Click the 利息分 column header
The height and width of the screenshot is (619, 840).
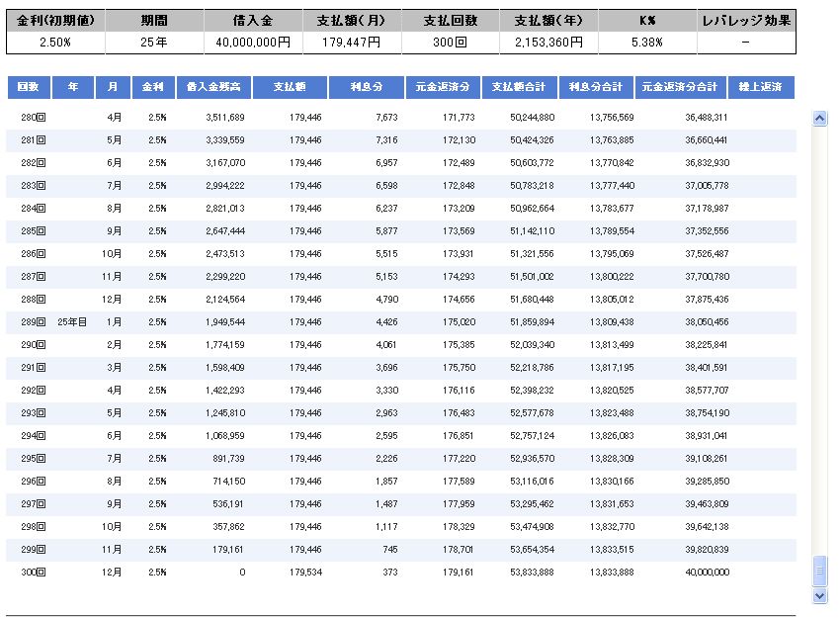click(x=367, y=87)
